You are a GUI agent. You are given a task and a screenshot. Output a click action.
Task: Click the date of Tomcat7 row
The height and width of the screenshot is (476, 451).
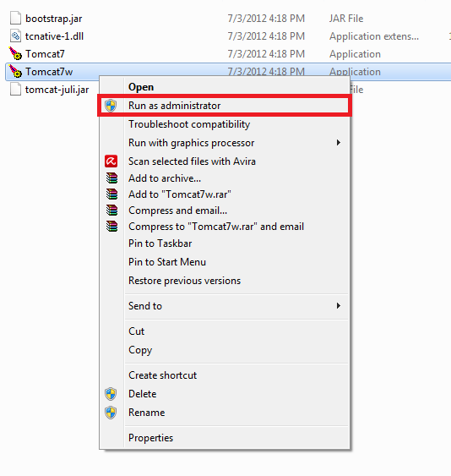click(266, 54)
